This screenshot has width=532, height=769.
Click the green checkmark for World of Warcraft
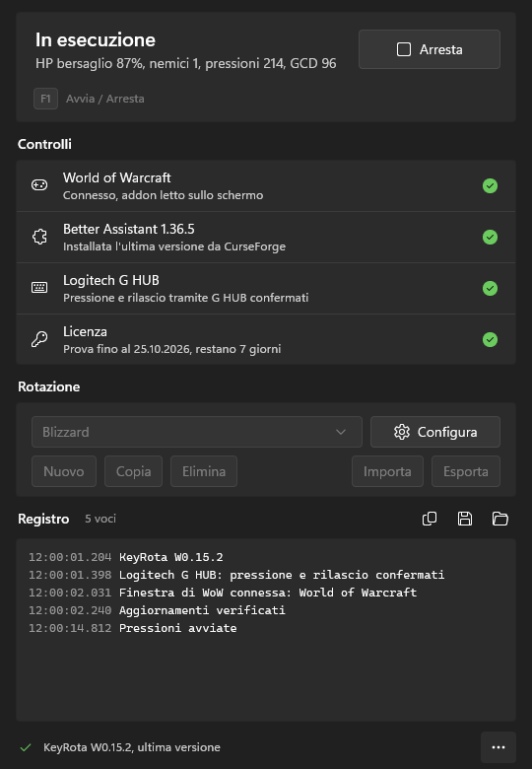click(490, 186)
